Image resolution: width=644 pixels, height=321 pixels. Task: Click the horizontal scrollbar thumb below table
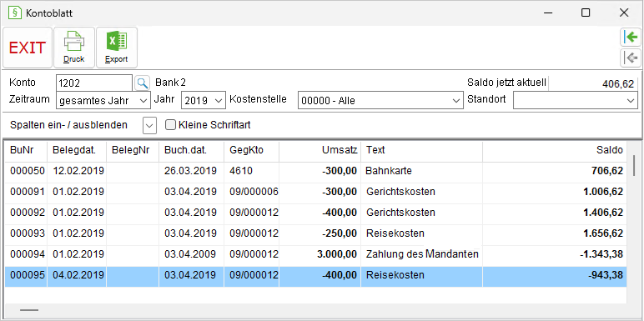(29, 310)
